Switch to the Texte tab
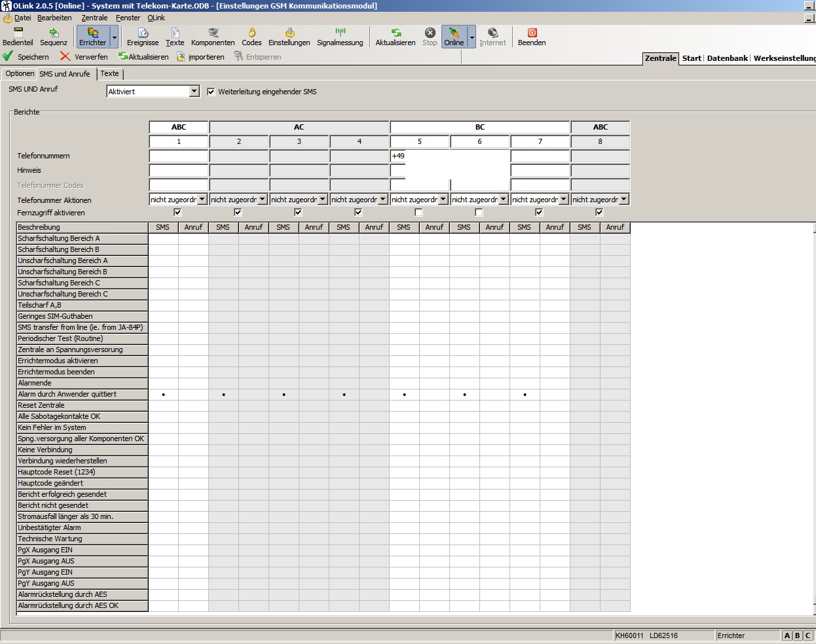Screen dimensions: 816x644 [109, 74]
